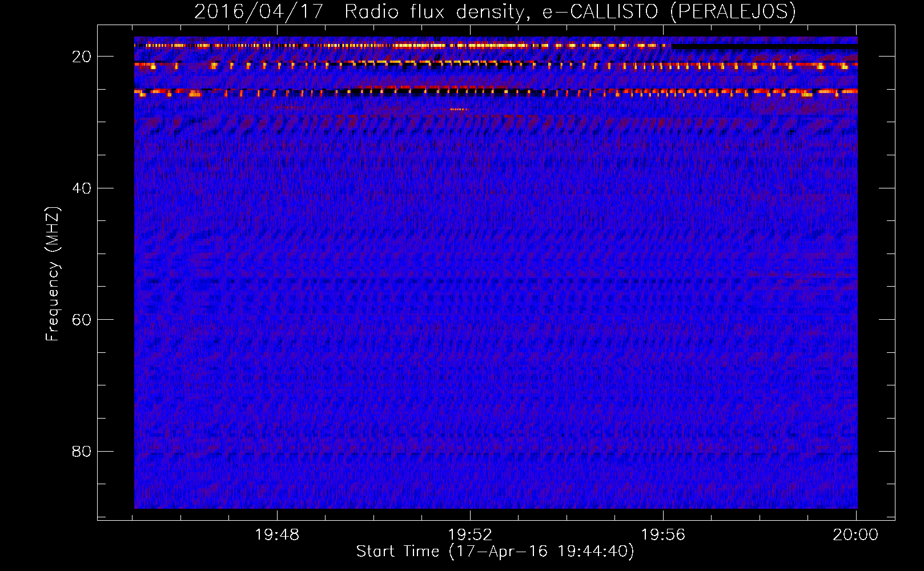The width and height of the screenshot is (924, 571).
Task: Click the '20:00' time tick label
Action: click(855, 535)
